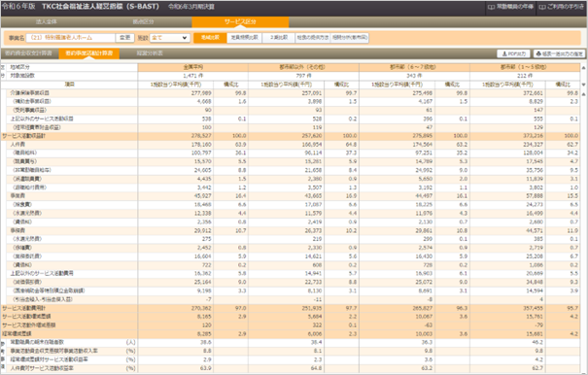The height and width of the screenshot is (375, 588).
Task: Click the 事業名 field showing 特別養護老人ホーム
Action: (71, 38)
